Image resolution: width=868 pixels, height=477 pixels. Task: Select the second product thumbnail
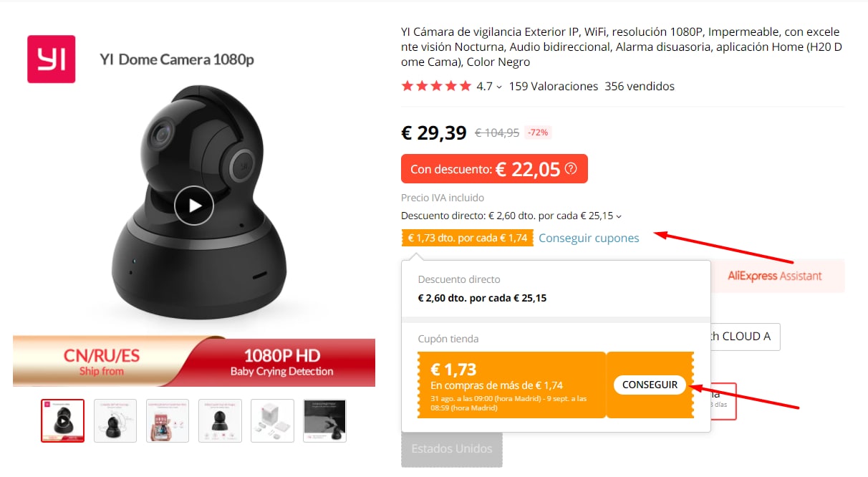(x=115, y=420)
